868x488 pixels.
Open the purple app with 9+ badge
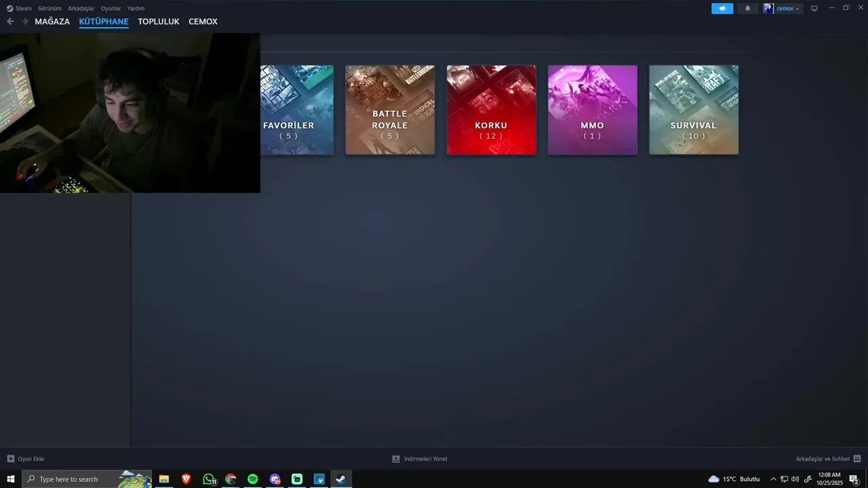(x=275, y=479)
